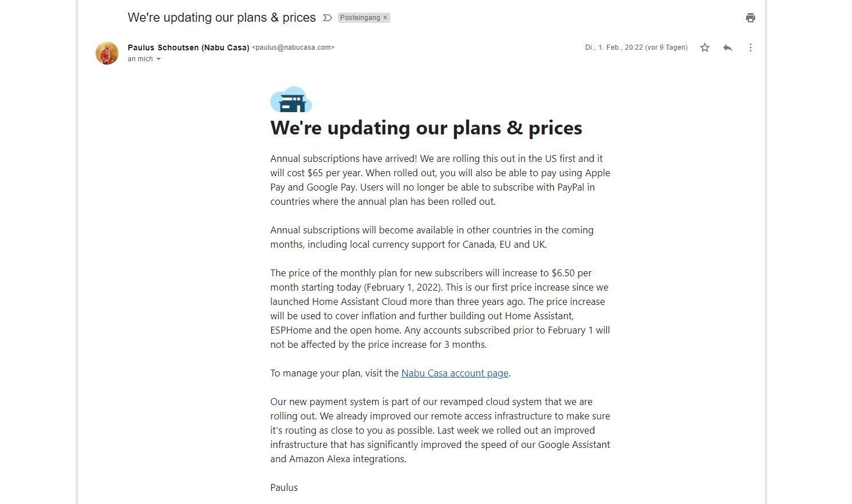The width and height of the screenshot is (852, 504).
Task: Click the Posteingang label chip
Action: 360,18
